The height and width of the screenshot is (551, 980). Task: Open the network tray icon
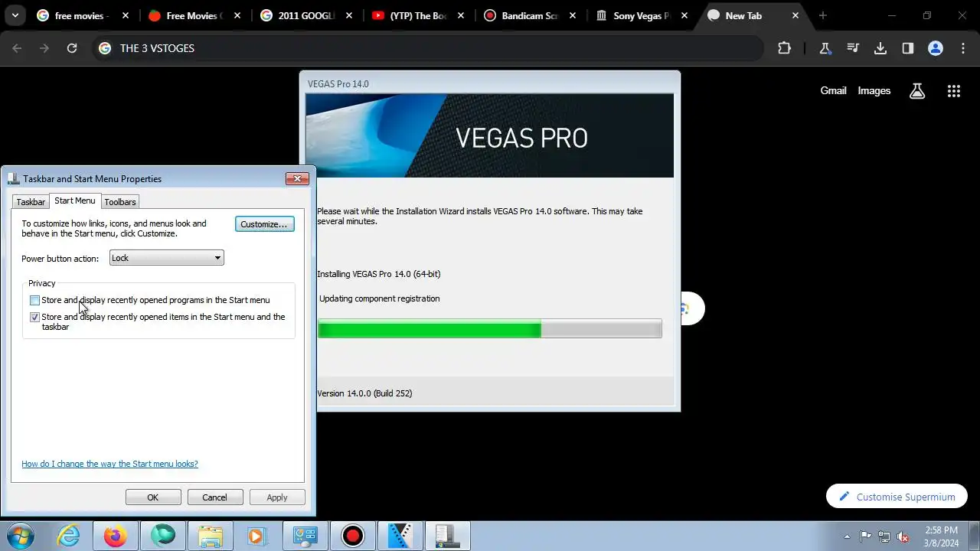pos(884,536)
